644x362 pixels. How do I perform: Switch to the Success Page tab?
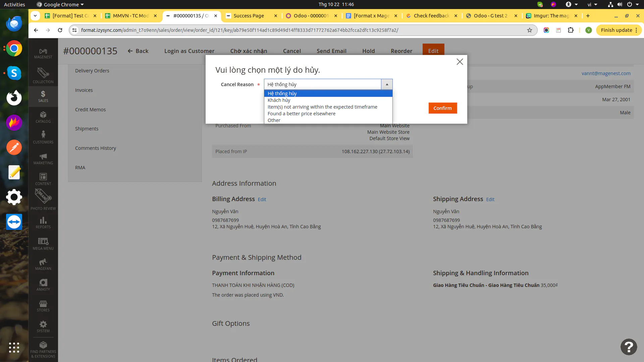[249, 16]
